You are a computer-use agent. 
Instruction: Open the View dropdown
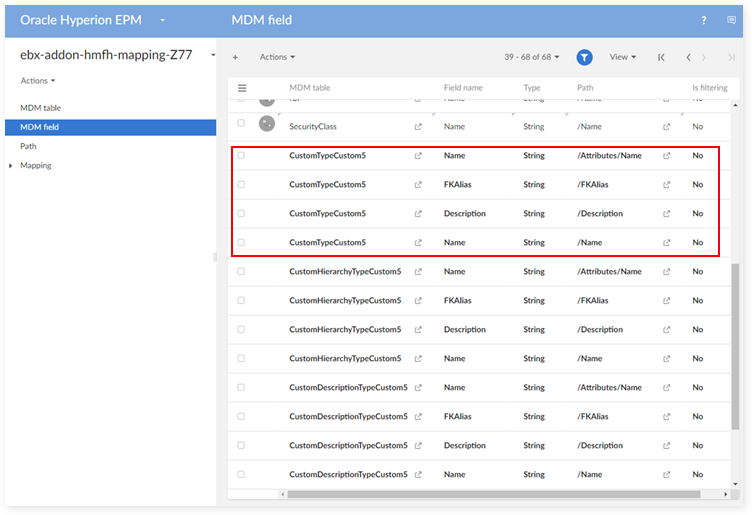[623, 57]
